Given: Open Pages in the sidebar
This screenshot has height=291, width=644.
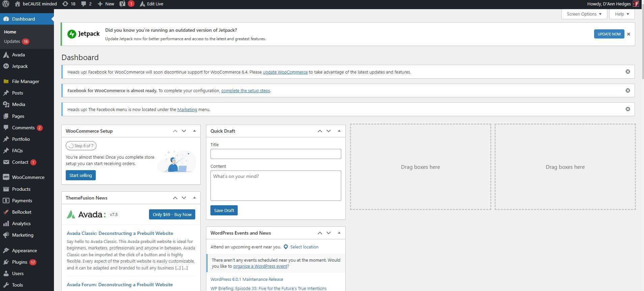Looking at the screenshot, I should pos(27,116).
